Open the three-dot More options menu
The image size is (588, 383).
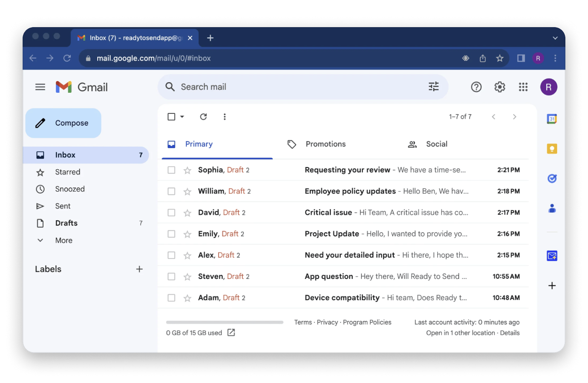pos(225,116)
